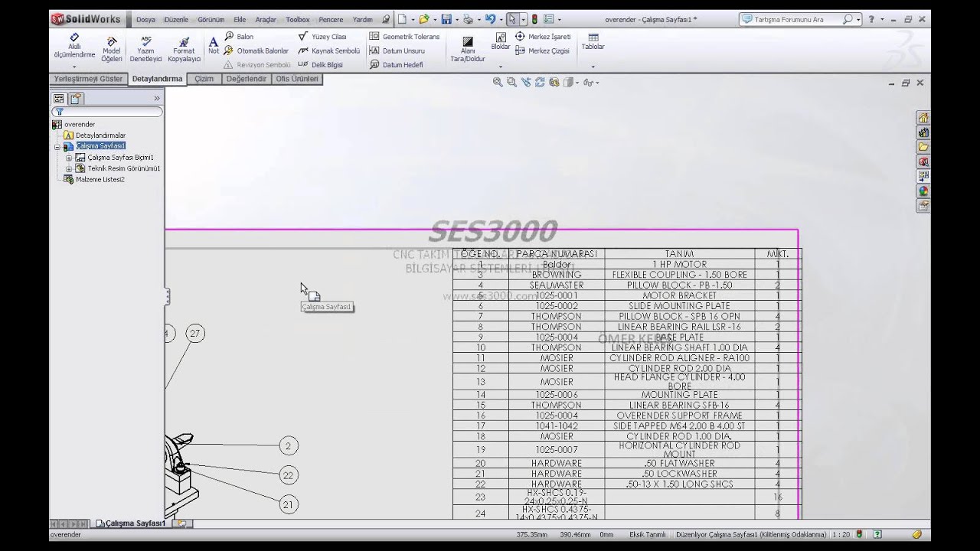Collapse the Çalışma Sayfası1 tree node
980x551 pixels.
[x=57, y=147]
